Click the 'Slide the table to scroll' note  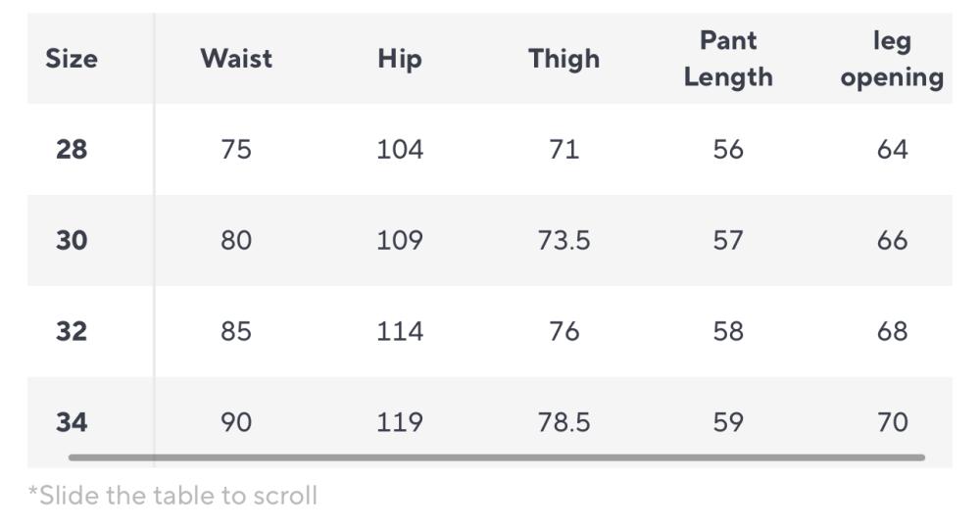tap(173, 496)
